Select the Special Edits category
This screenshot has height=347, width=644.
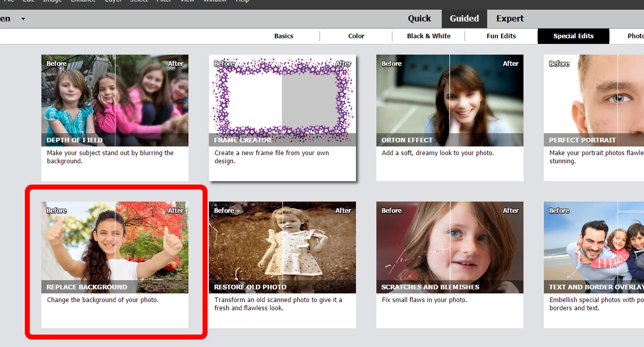coord(574,36)
